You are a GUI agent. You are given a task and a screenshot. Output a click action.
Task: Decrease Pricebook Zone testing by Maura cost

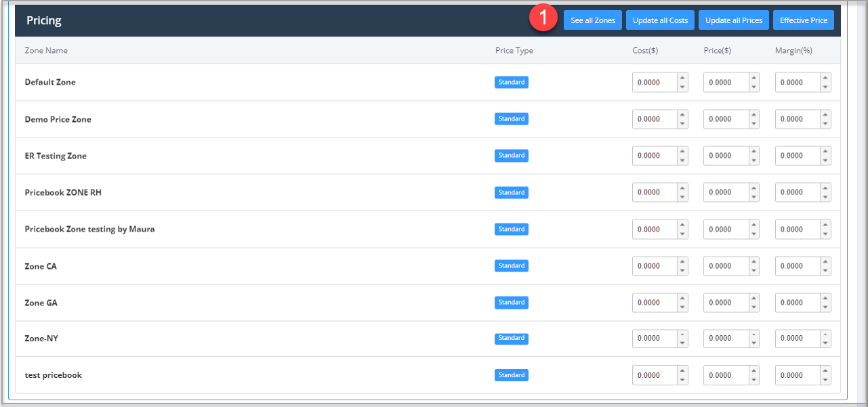click(682, 234)
